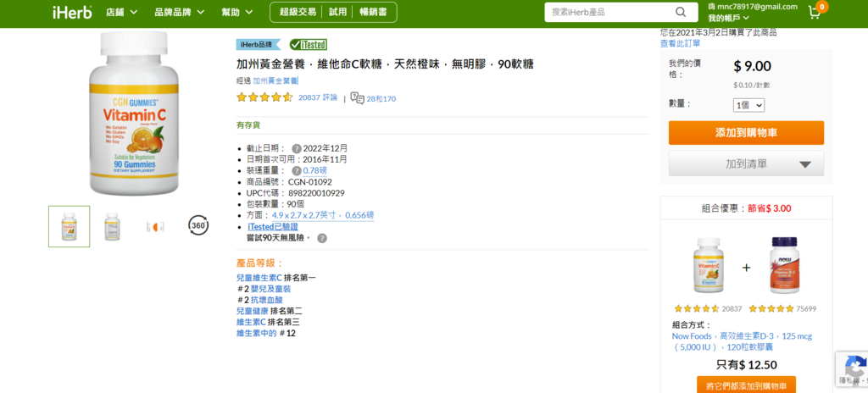Click the search magnifier icon
Viewport: 868px width, 393px height.
pos(681,12)
